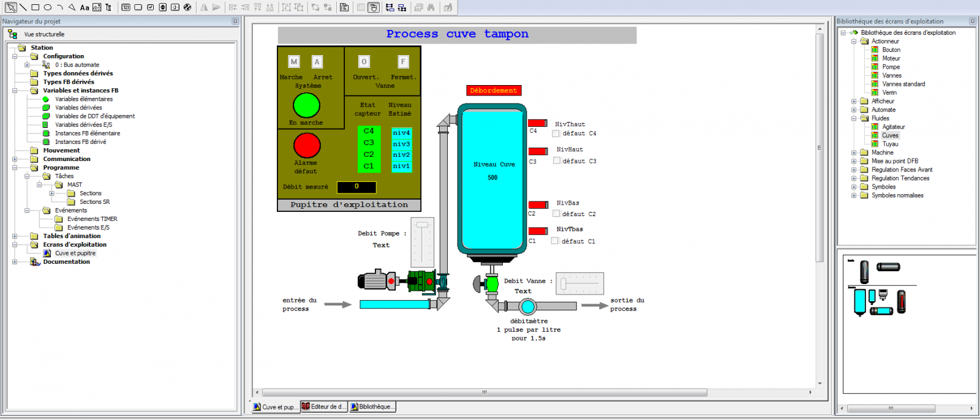Select the Rectangle drawing tool
This screenshot has width=980, height=420.
click(x=36, y=7)
